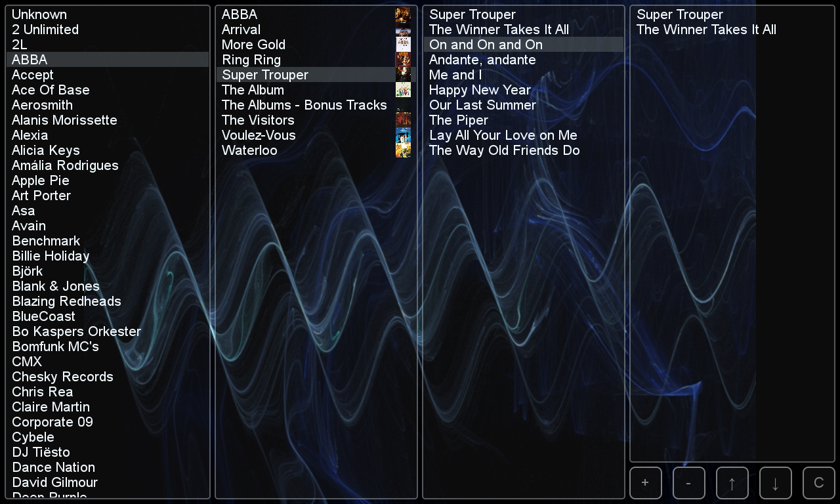Select artist CMX
This screenshot has height=504, width=840.
[x=108, y=362]
